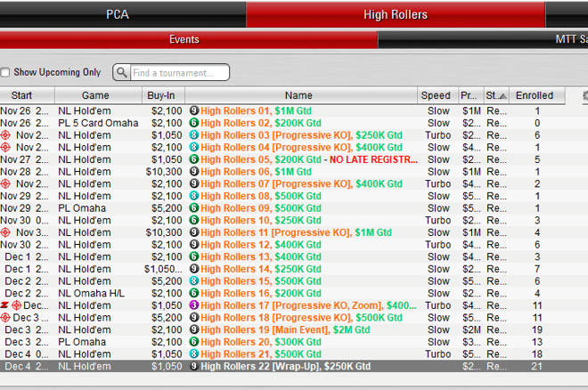This screenshot has width=588, height=390.
Task: Click 6-max icon for High Rollers 10
Action: (x=194, y=220)
